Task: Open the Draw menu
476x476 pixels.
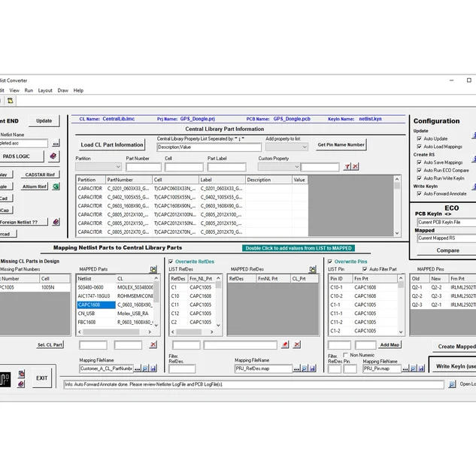Action: point(63,90)
